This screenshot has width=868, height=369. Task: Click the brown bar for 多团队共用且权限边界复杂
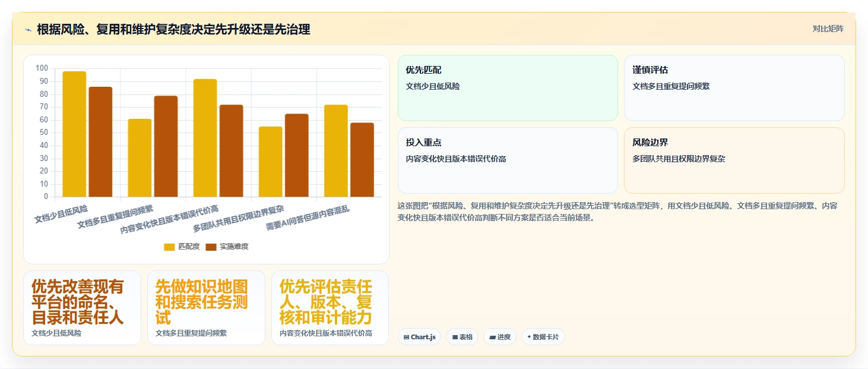[x=296, y=155]
